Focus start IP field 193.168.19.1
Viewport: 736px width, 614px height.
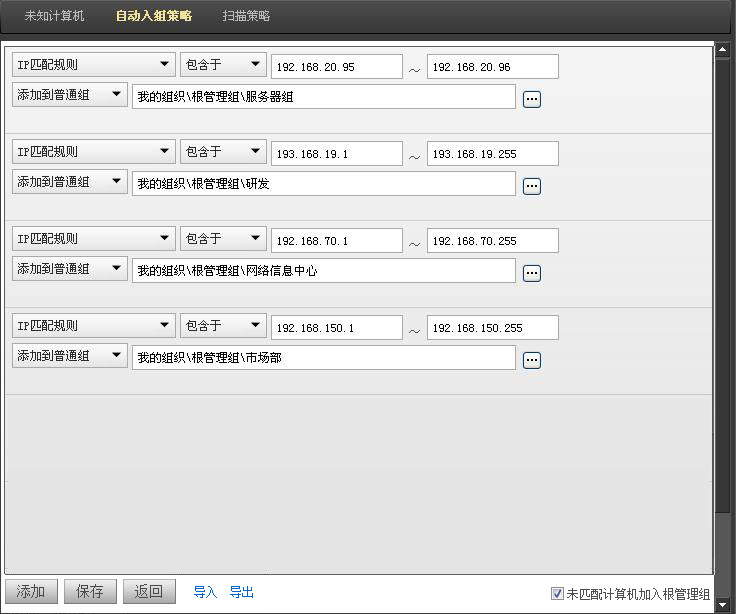pos(337,154)
